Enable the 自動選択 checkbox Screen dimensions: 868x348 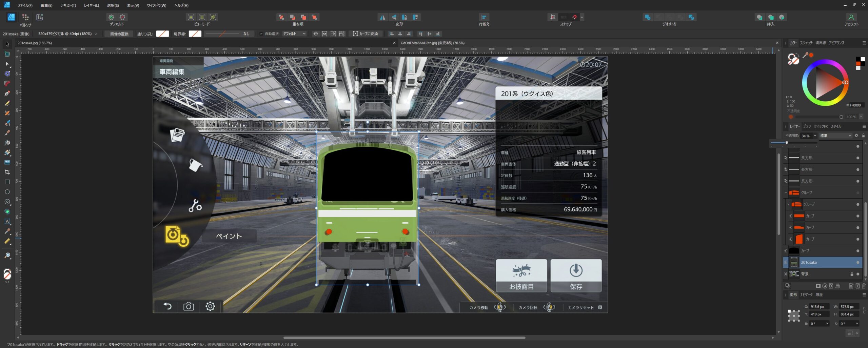point(261,34)
